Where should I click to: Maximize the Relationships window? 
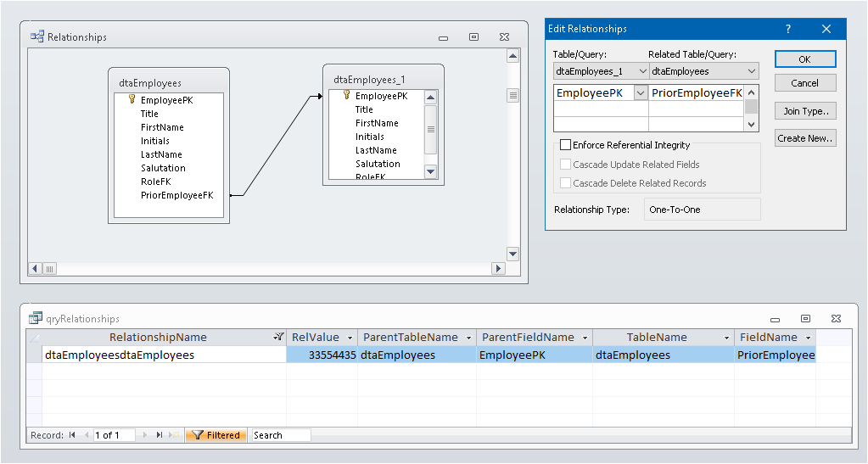click(x=473, y=37)
